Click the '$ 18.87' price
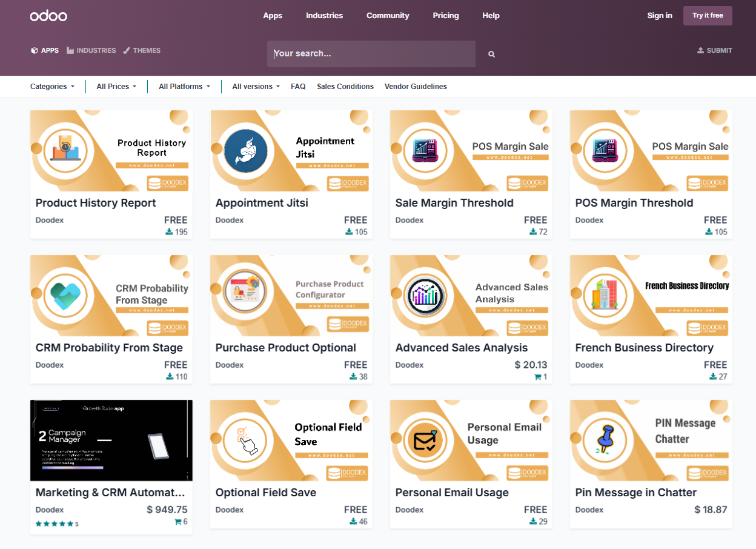The width and height of the screenshot is (756, 549). pyautogui.click(x=711, y=510)
